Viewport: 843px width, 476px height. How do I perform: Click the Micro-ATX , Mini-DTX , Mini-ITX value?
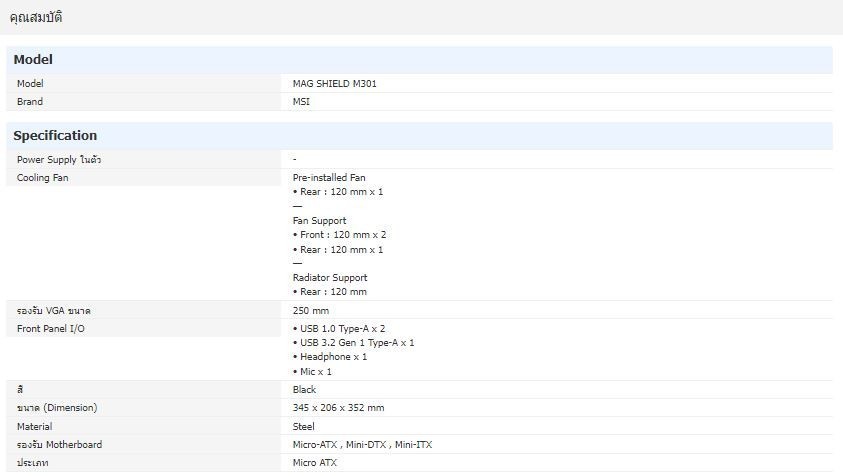tap(362, 445)
